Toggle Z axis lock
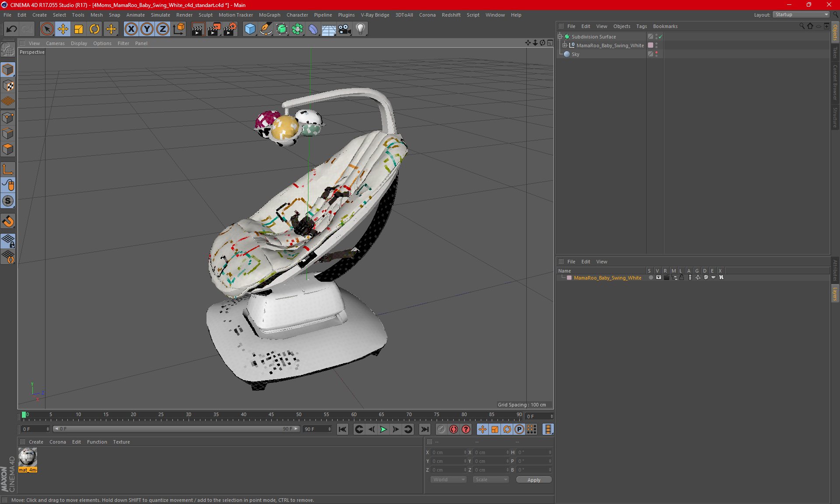Viewport: 840px width, 504px height. point(163,29)
